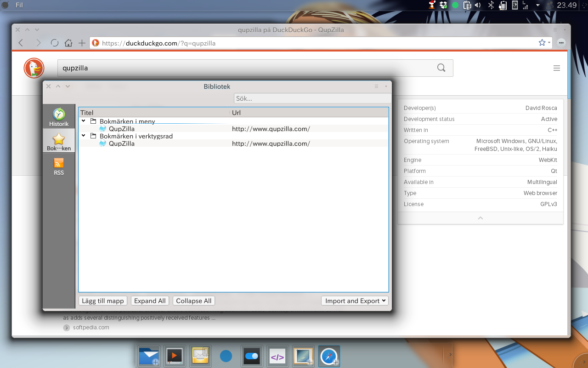Click the forward arrow in the QupZilla toolbar
Image resolution: width=588 pixels, height=368 pixels.
click(x=38, y=43)
